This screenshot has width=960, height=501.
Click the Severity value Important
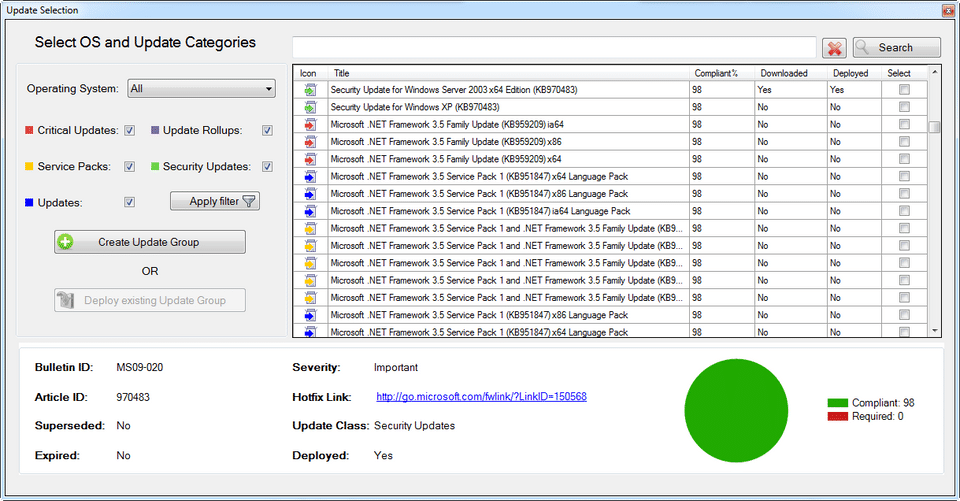396,367
